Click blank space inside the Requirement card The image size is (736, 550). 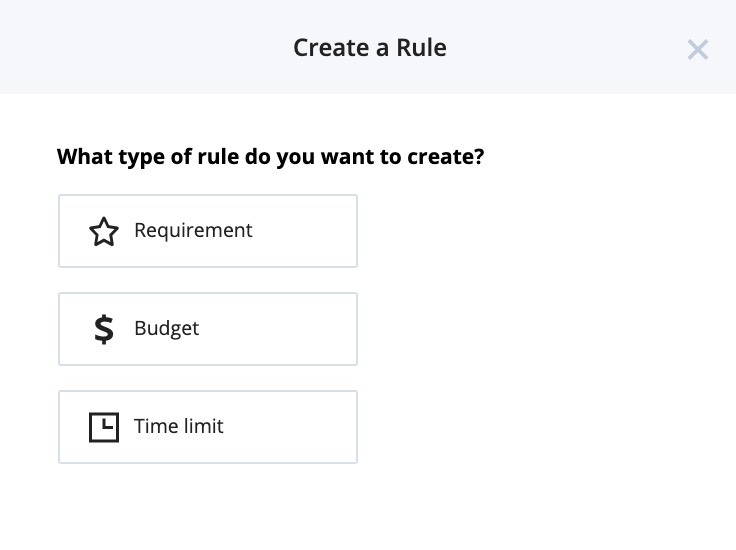coord(305,231)
